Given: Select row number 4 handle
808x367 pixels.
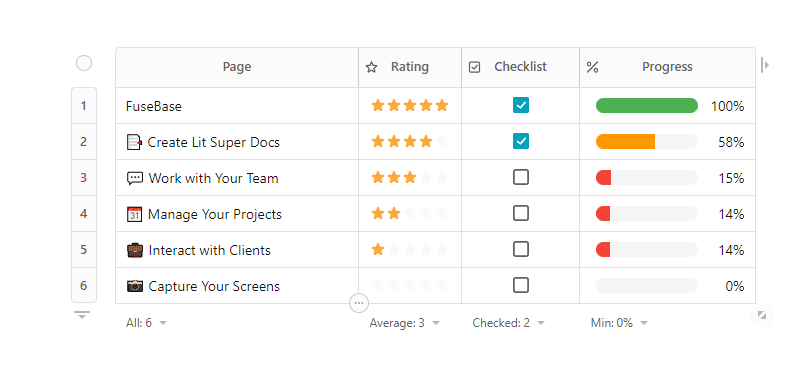Looking at the screenshot, I should [x=84, y=213].
